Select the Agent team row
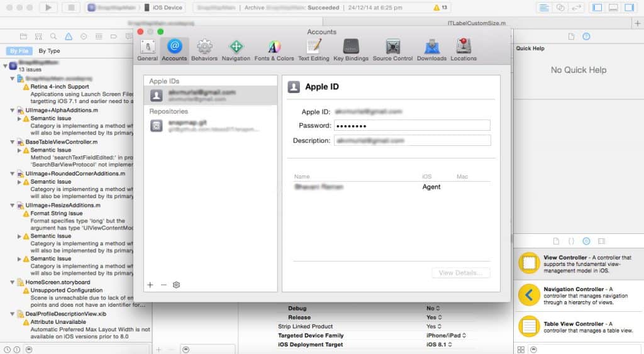The height and width of the screenshot is (354, 644). 391,187
